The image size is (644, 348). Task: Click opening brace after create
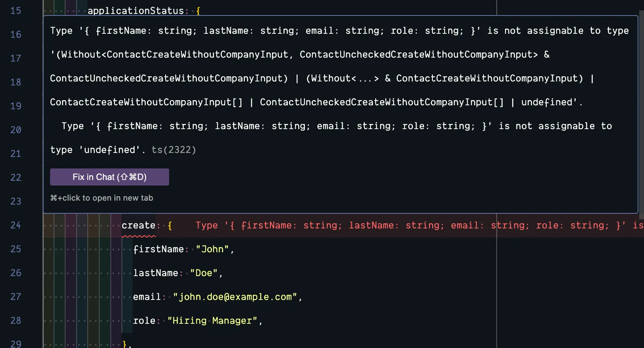coord(170,226)
